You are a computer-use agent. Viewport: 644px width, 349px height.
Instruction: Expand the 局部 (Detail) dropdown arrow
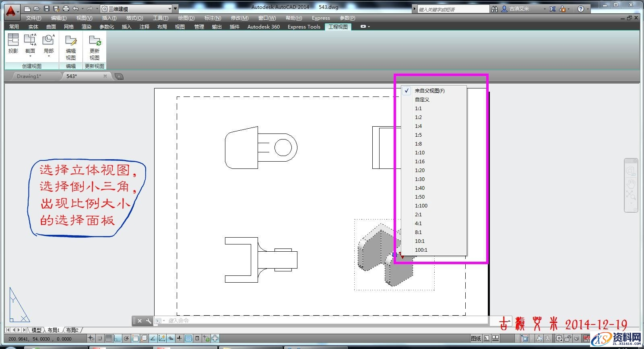[49, 57]
